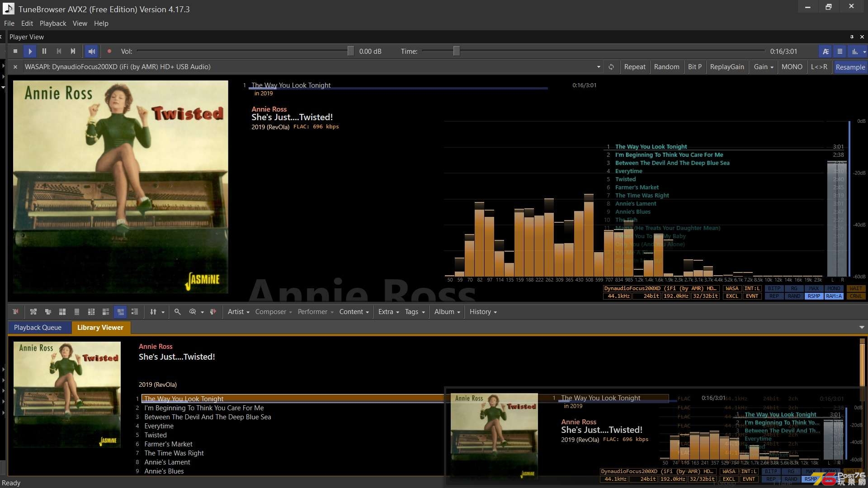Open the Help menu
Screen dimensions: 868x488
click(x=101, y=23)
